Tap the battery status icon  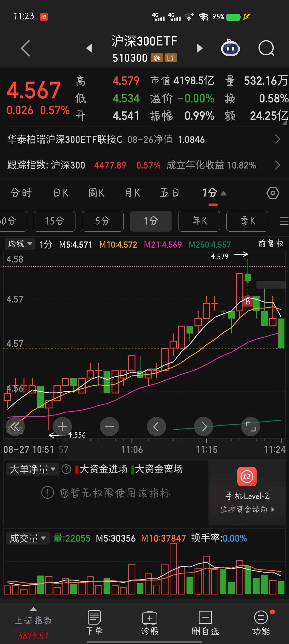pos(233,17)
